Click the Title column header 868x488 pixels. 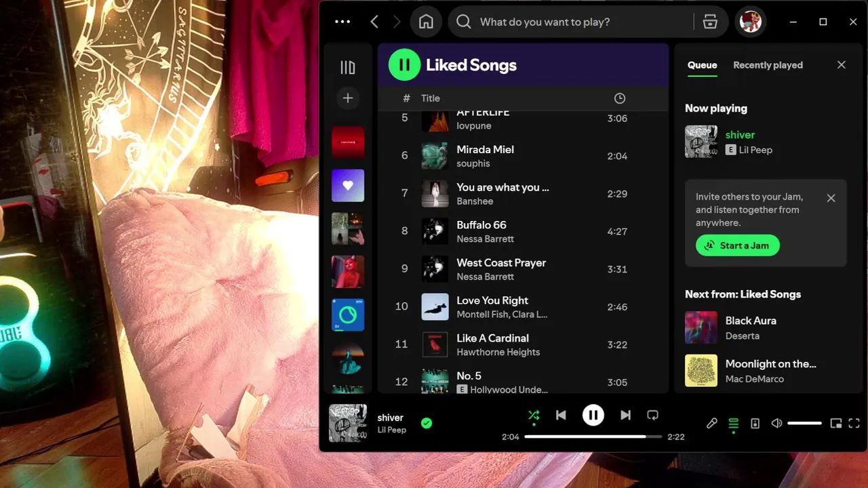[x=431, y=98]
